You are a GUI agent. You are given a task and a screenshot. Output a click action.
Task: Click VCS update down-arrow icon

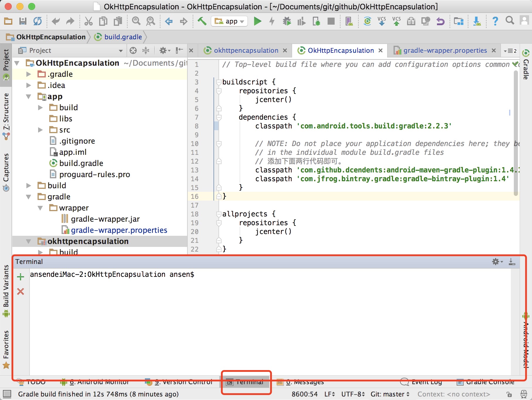(382, 21)
